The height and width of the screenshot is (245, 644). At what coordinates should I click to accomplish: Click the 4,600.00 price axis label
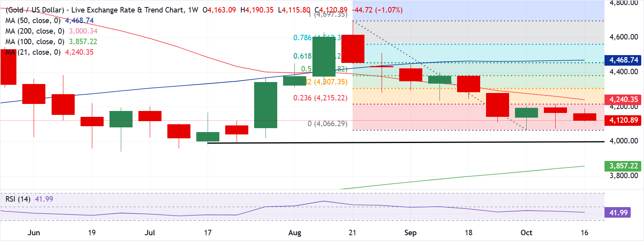pos(624,37)
